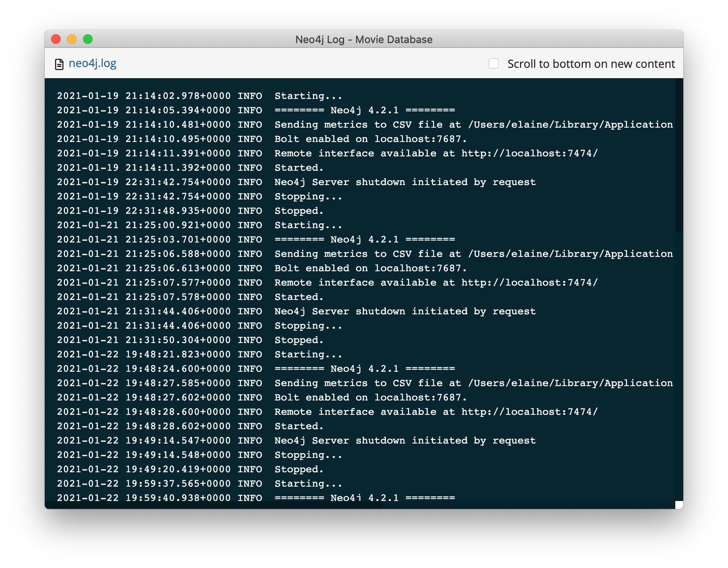Image resolution: width=728 pixels, height=568 pixels.
Task: Click the first Starting... log line
Action: [200, 96]
